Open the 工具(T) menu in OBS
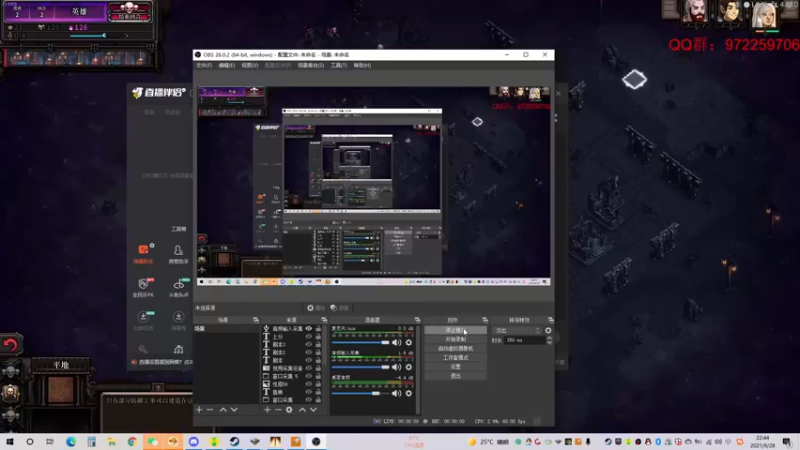 click(339, 65)
